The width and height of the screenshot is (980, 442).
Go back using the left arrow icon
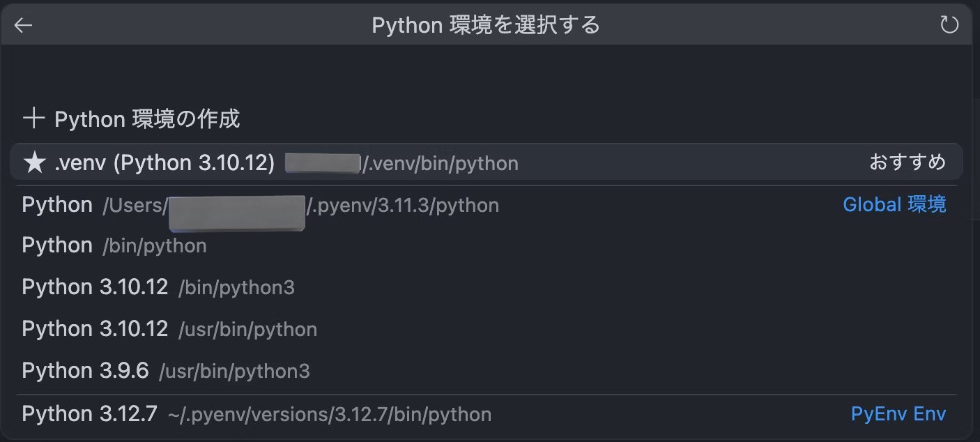click(x=23, y=26)
